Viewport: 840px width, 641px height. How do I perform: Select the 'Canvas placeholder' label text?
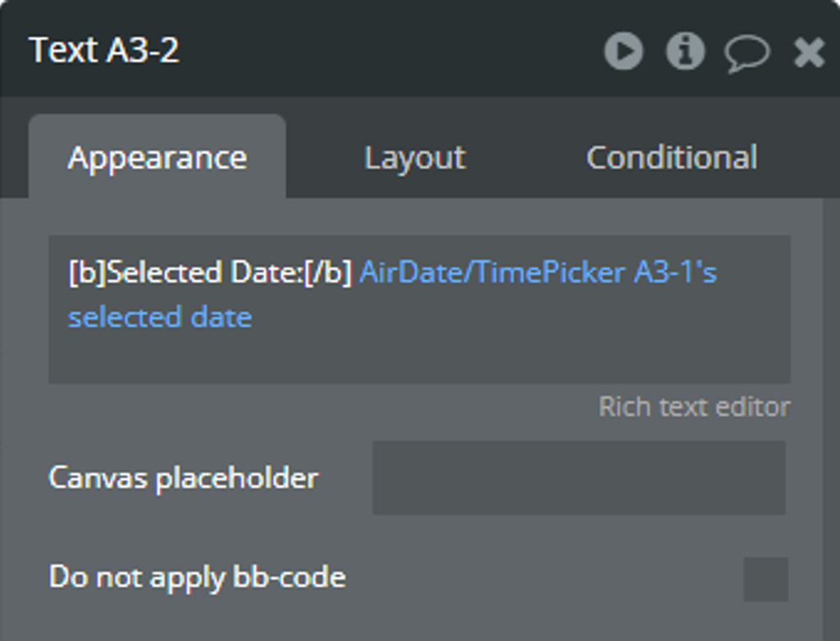pyautogui.click(x=184, y=478)
